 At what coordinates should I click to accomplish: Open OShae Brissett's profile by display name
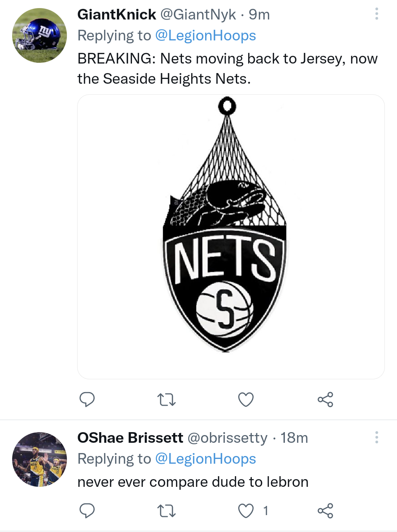click(130, 438)
